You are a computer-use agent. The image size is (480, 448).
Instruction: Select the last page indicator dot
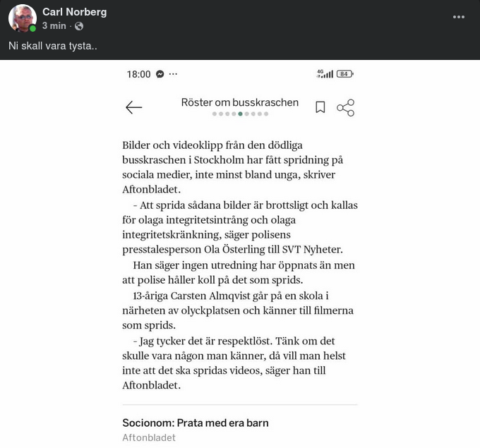265,114
